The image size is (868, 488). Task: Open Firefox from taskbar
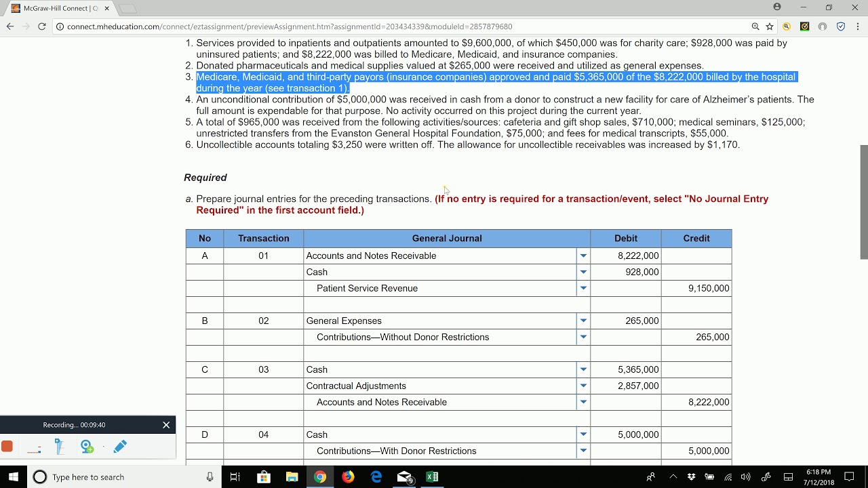click(x=348, y=477)
